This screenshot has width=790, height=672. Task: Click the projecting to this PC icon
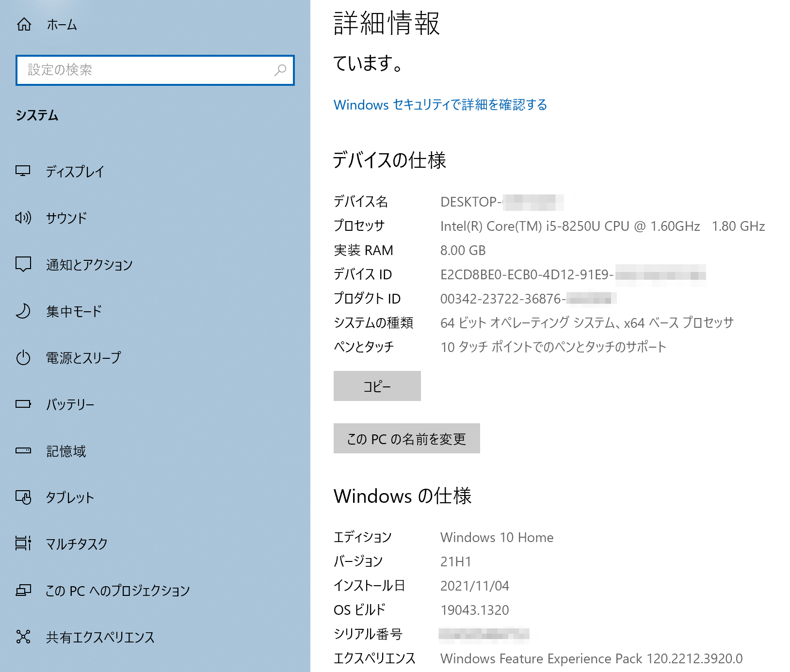click(23, 590)
